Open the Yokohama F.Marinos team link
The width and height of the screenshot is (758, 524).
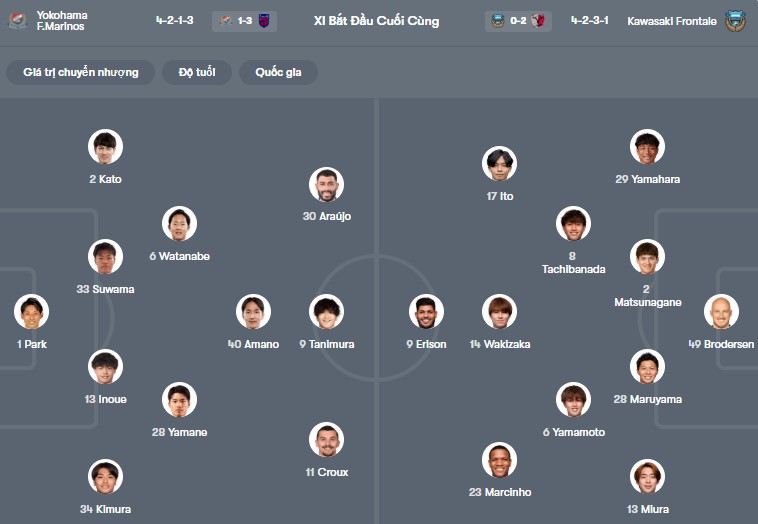tap(60, 20)
